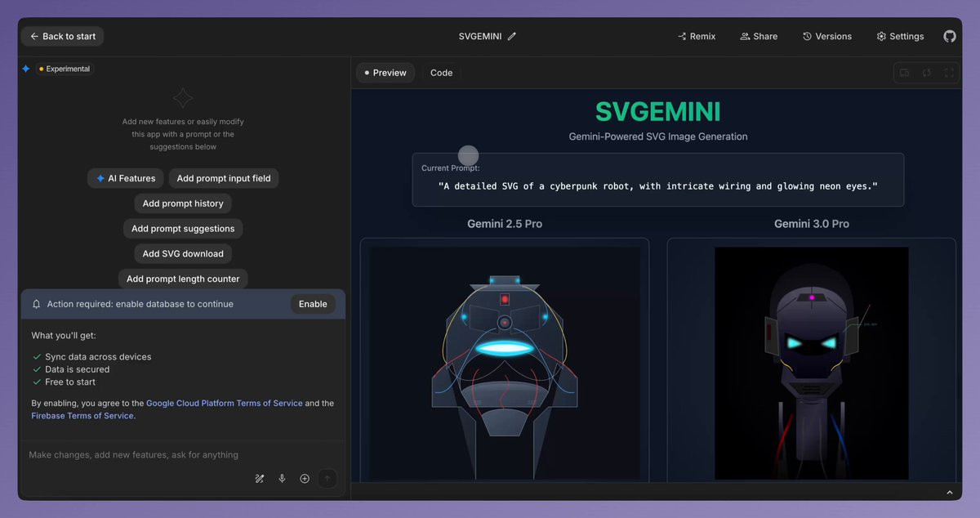
Task: Click the fullscreen preview icon
Action: (x=949, y=73)
